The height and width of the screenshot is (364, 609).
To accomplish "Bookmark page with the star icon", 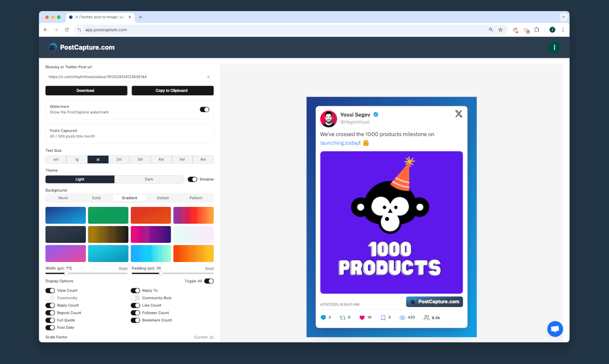I will pos(501,30).
